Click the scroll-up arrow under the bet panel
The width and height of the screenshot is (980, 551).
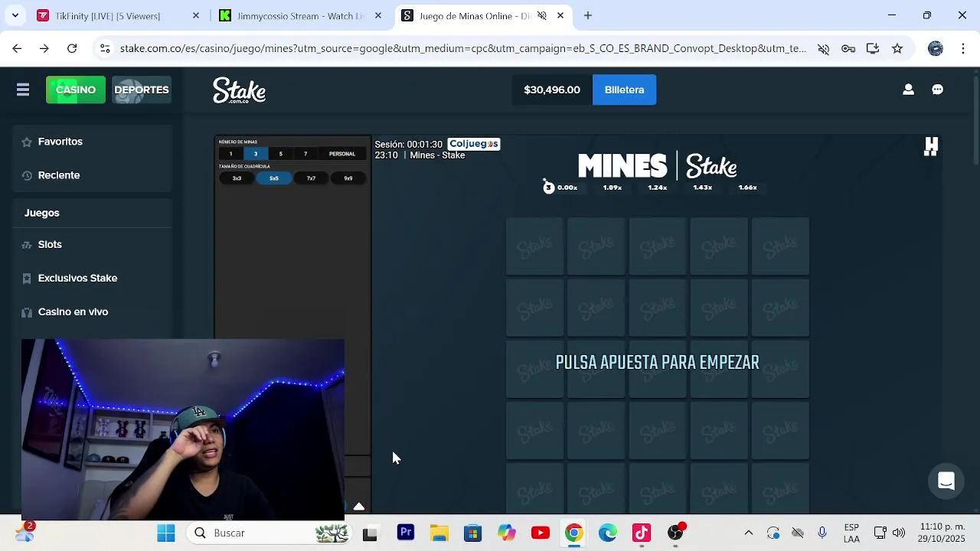359,506
